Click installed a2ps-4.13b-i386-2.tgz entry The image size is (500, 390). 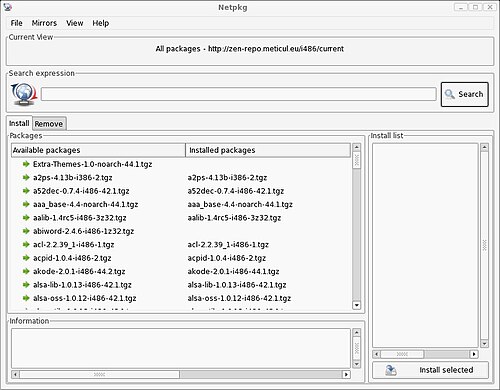(x=227, y=177)
